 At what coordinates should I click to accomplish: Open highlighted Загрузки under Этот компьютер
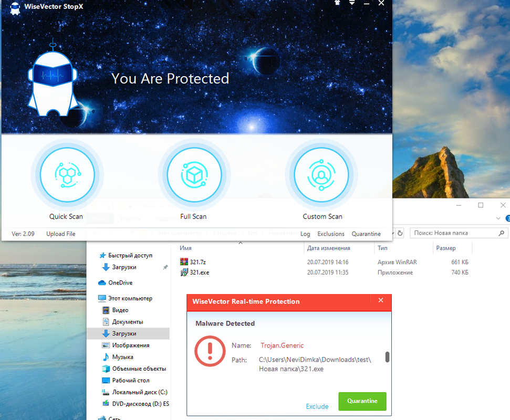pos(128,333)
